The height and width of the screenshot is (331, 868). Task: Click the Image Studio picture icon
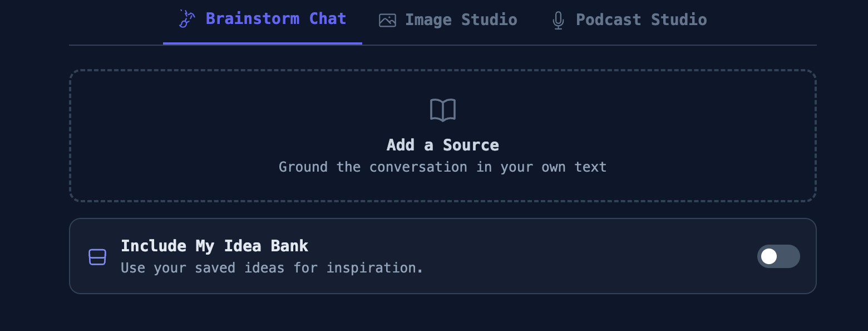tap(387, 20)
